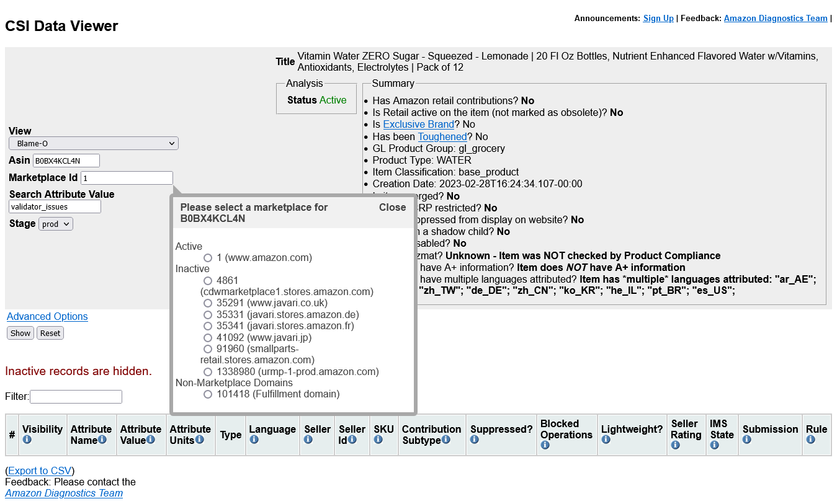Open the Lightweight? column info icon
Viewport: 837px width, 504px height.
pyautogui.click(x=606, y=440)
